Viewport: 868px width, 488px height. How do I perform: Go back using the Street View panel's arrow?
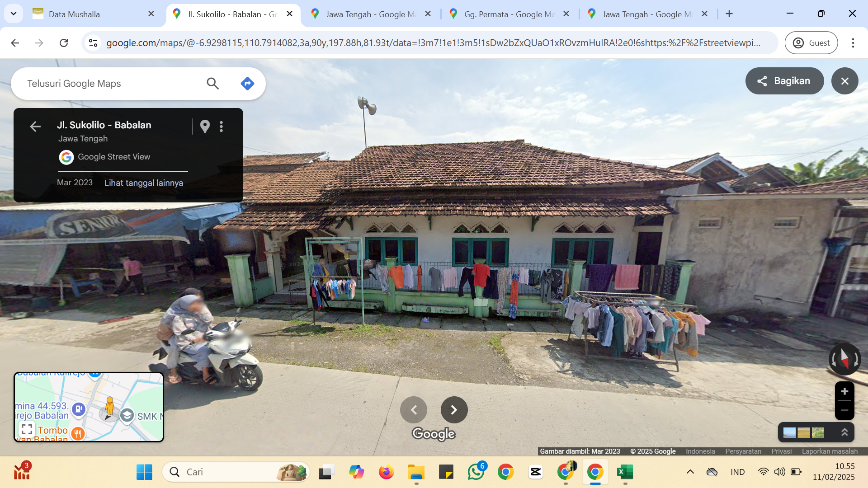[35, 127]
